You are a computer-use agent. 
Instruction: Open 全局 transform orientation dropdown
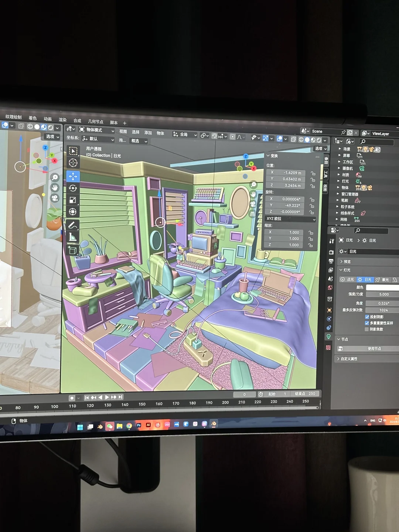(x=185, y=134)
